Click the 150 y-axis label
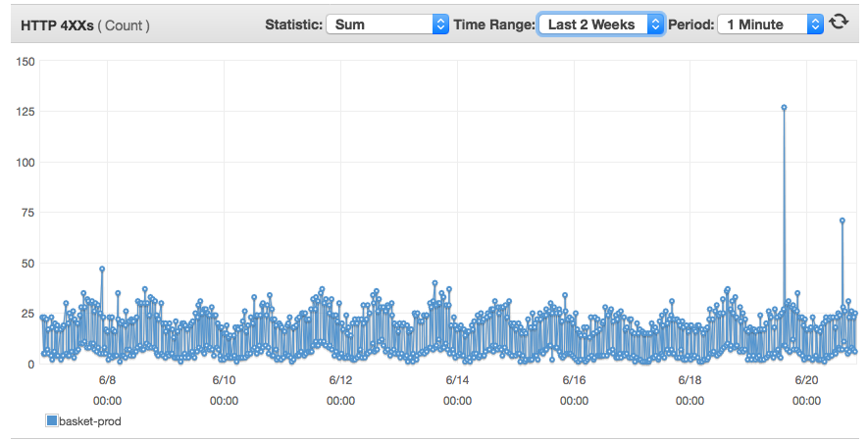Screen dimensions: 868x441 [26, 62]
